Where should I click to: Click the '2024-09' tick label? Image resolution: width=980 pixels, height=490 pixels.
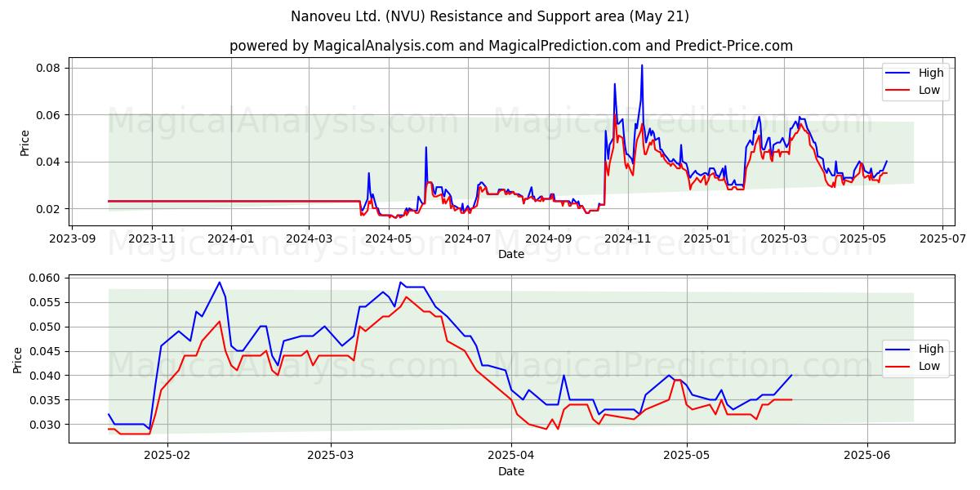(x=548, y=239)
